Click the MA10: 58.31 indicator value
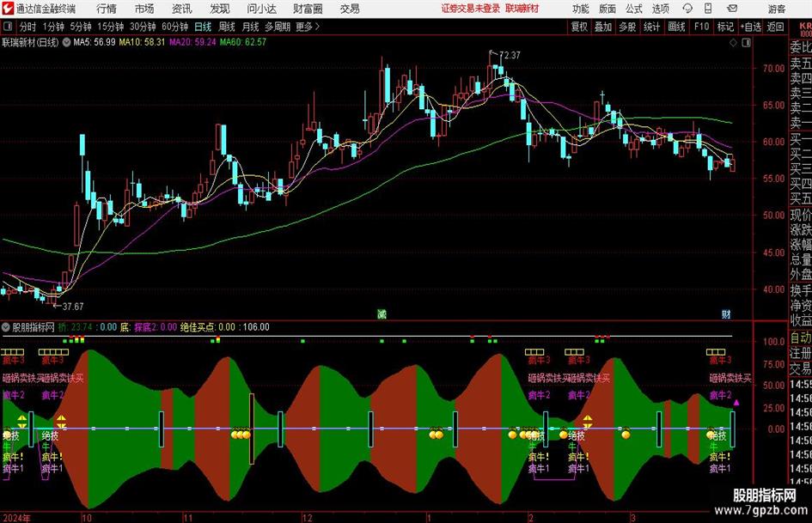 coord(142,42)
